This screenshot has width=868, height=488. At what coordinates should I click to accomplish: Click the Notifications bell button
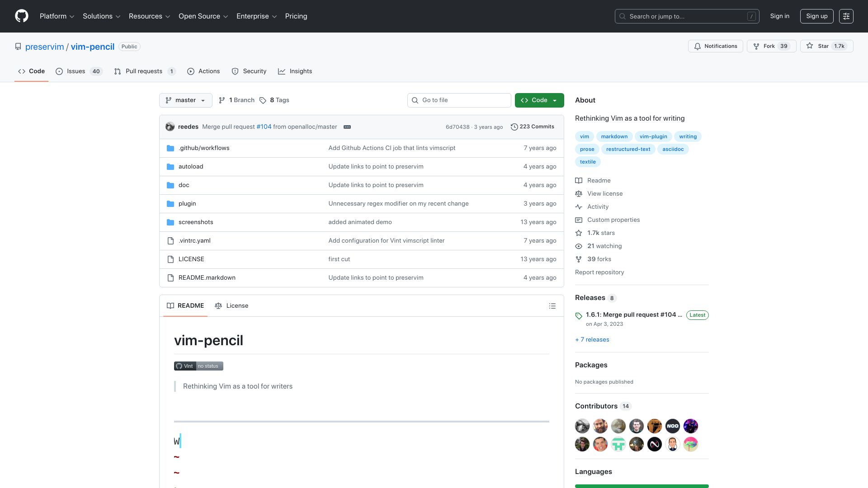point(715,46)
